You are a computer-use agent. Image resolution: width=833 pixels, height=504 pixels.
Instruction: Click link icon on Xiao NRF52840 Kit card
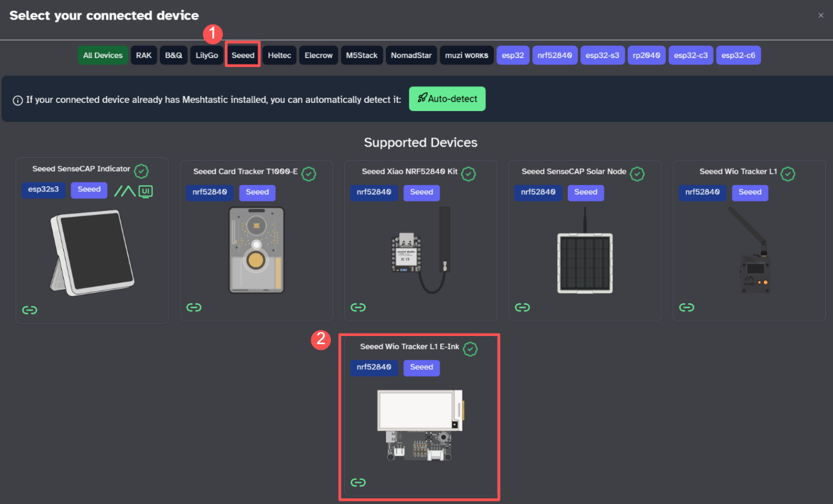coord(358,308)
